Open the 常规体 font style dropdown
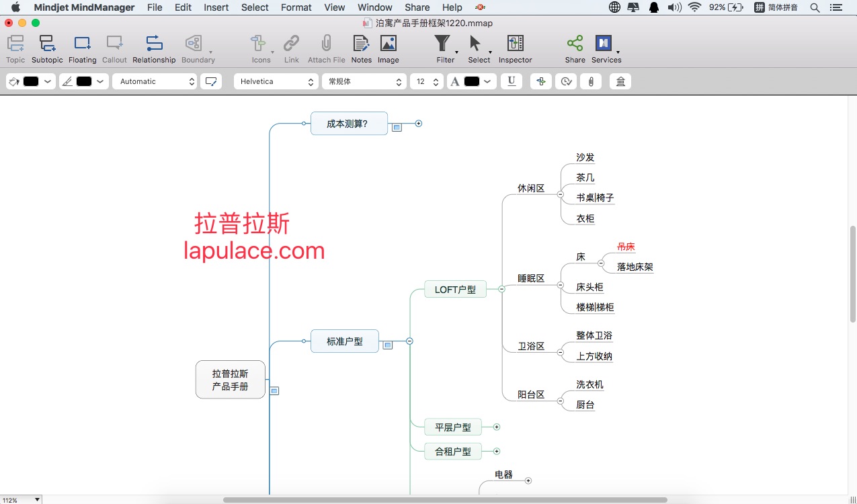The height and width of the screenshot is (504, 857). pyautogui.click(x=364, y=81)
